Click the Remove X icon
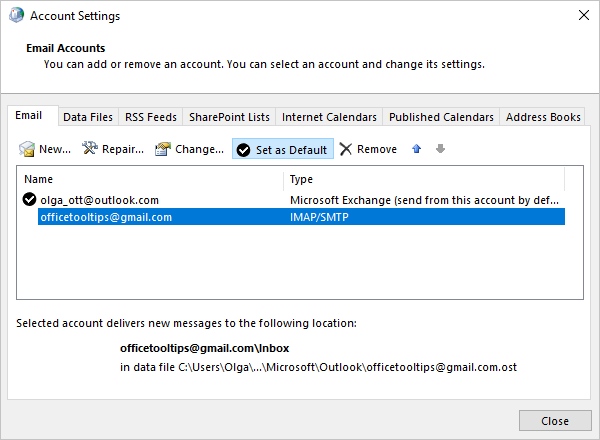 346,149
